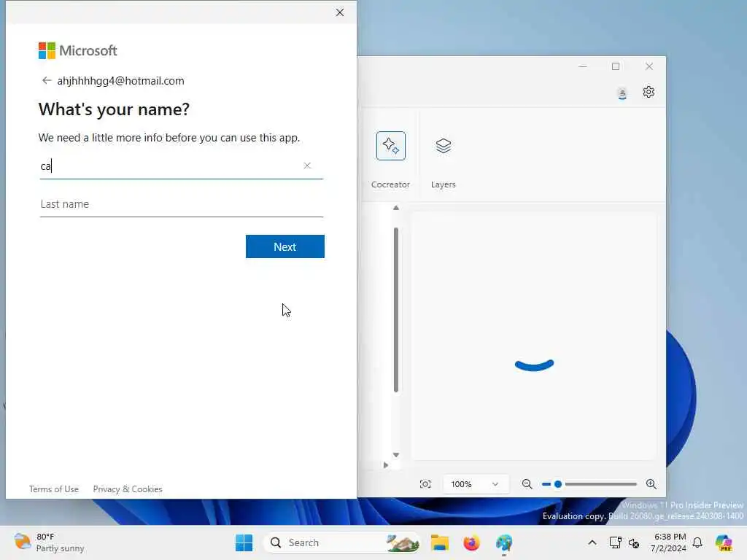The width and height of the screenshot is (747, 560).
Task: Open the Paint account profile icon
Action: pyautogui.click(x=622, y=93)
